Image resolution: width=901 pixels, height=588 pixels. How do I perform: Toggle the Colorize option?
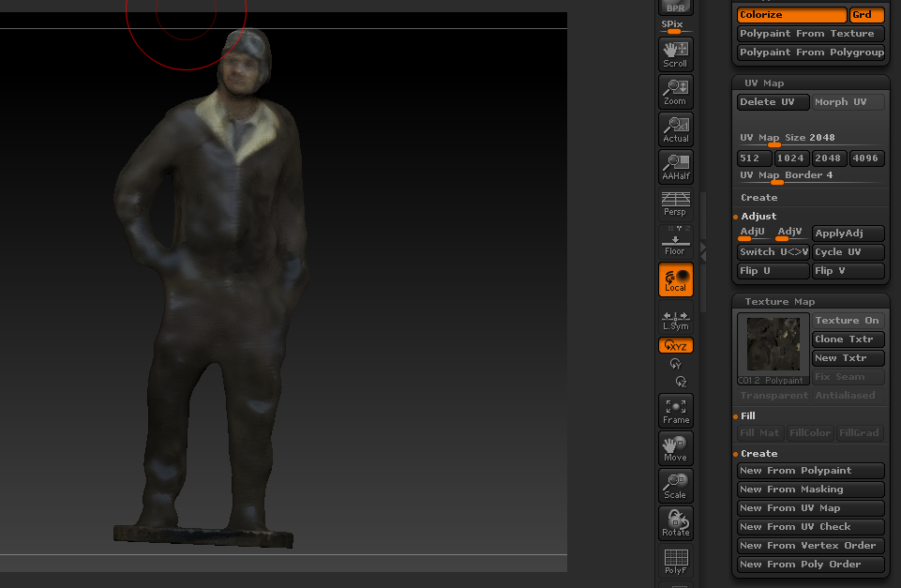pyautogui.click(x=791, y=14)
